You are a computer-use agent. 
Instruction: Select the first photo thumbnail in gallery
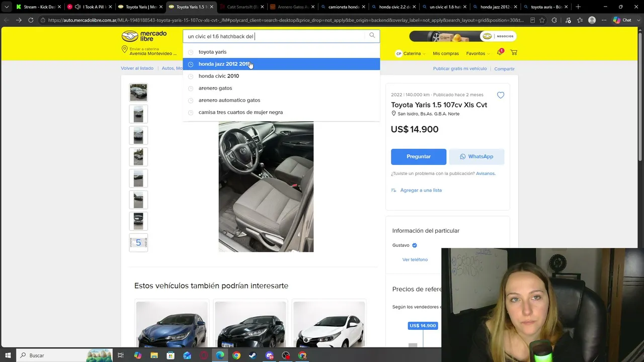138,93
